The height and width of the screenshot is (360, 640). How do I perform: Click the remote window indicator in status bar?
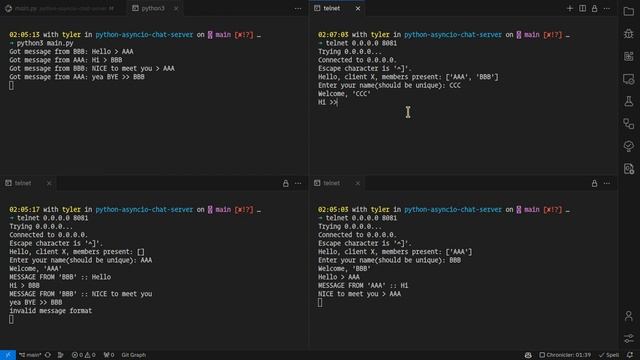point(8,355)
